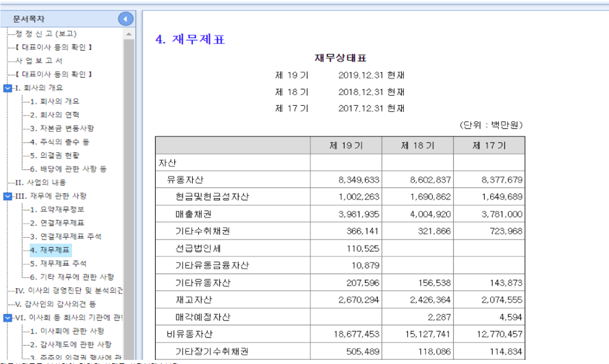
Task: Open the second 대표이사 등의 확인 entry
Action: [54, 74]
